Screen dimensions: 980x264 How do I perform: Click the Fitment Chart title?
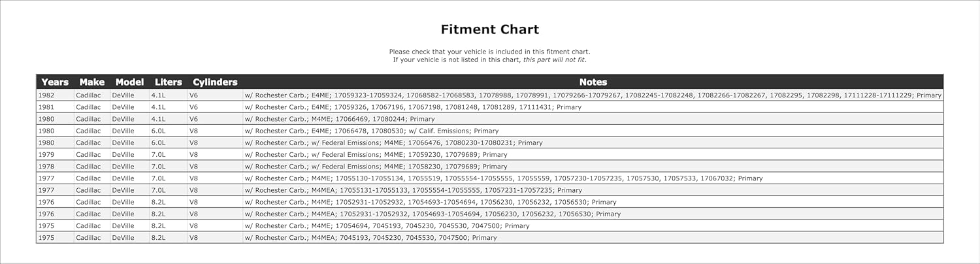click(x=489, y=29)
